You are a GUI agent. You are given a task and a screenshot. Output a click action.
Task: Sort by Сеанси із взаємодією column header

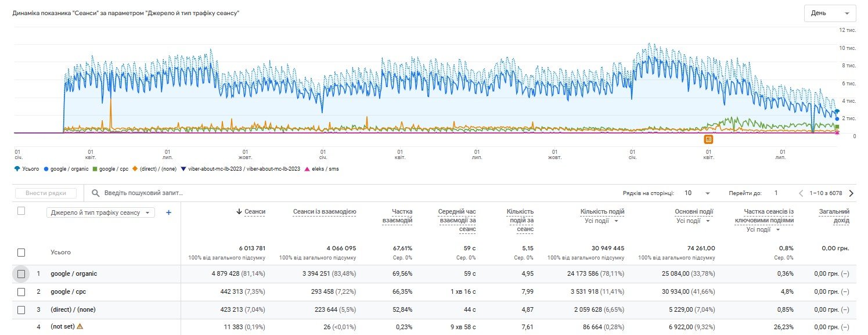click(325, 212)
